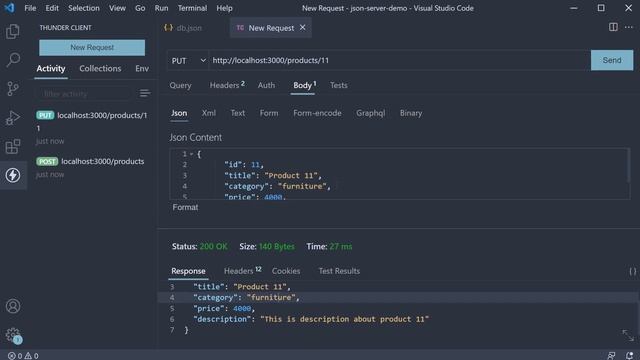Select the Text body type
Screen dimensions: 640x360
tap(238, 113)
